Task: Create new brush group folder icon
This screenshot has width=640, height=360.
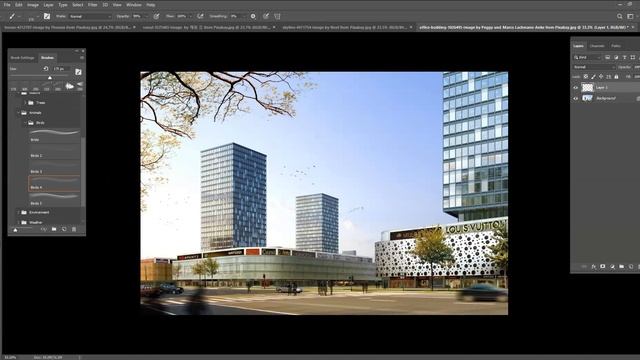Action: [x=54, y=229]
